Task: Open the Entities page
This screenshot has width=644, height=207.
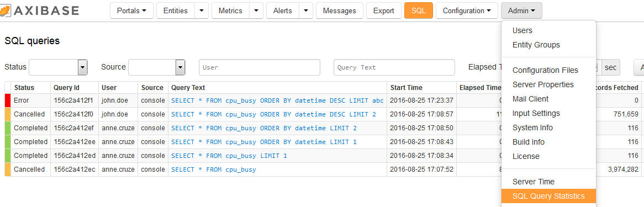Action: [x=176, y=10]
